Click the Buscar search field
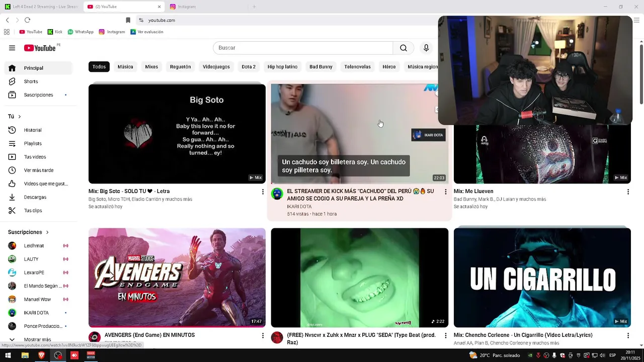Image resolution: width=644 pixels, height=362 pixels. pos(303,48)
